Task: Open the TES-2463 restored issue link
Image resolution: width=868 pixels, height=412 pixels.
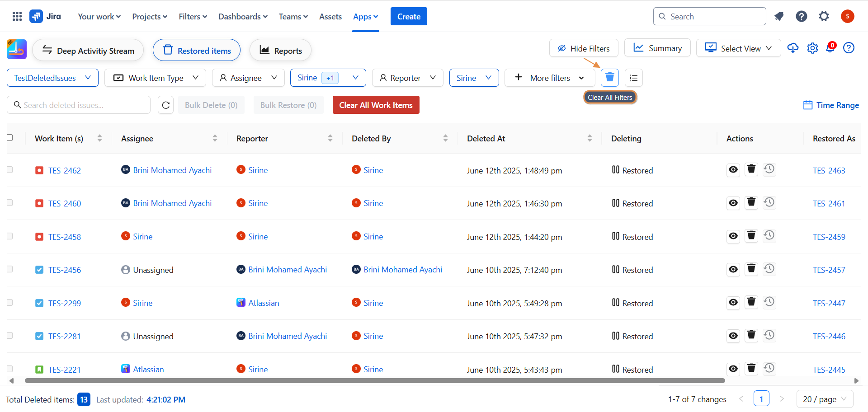Action: point(829,170)
